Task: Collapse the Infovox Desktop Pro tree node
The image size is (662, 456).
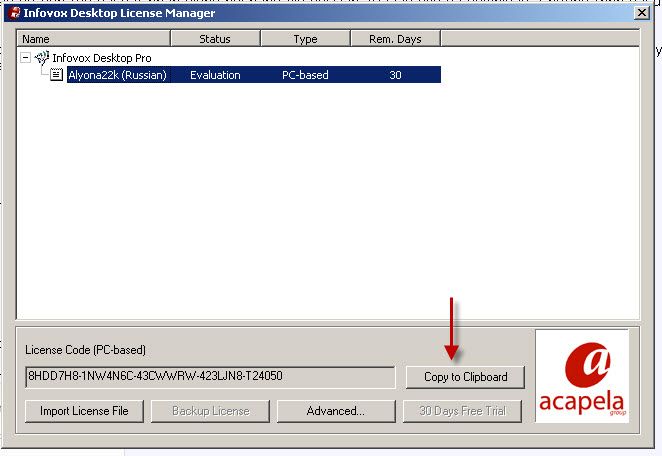Action: point(26,58)
